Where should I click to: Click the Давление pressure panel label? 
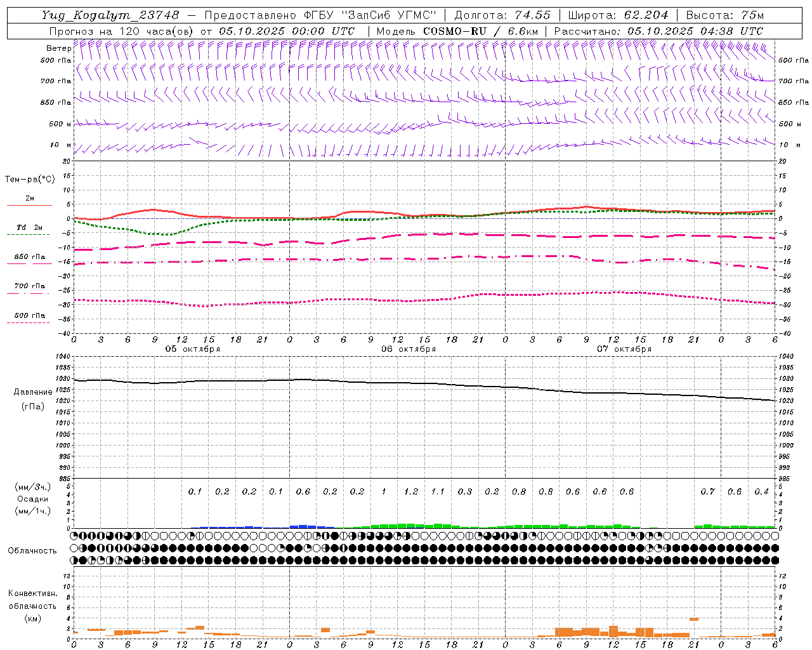click(x=33, y=392)
